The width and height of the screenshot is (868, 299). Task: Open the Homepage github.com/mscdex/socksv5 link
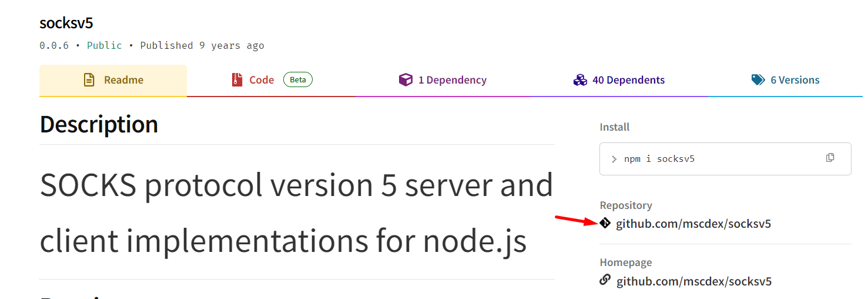tap(694, 281)
